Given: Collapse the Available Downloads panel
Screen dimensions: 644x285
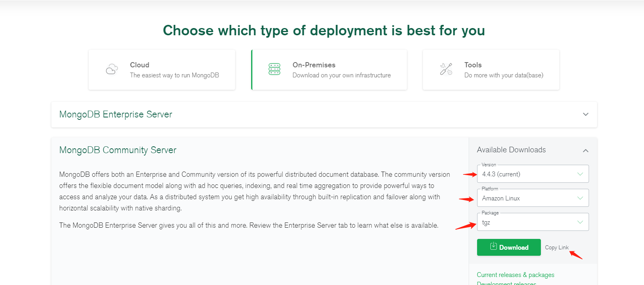Looking at the screenshot, I should 585,150.
